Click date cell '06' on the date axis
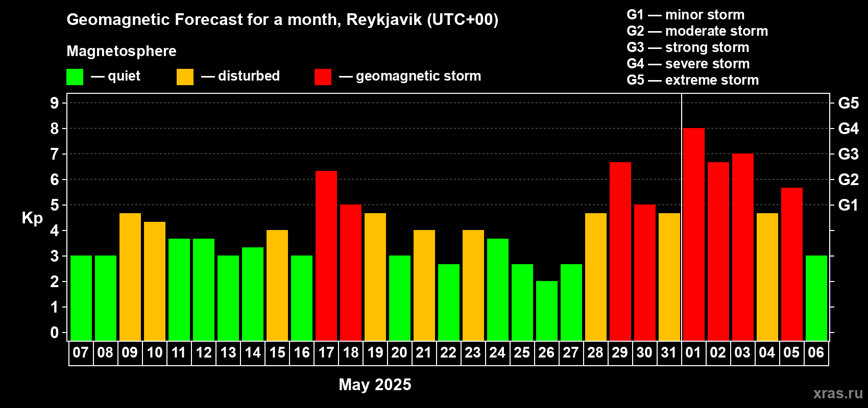Screen dimensions: 868x408 coord(816,353)
